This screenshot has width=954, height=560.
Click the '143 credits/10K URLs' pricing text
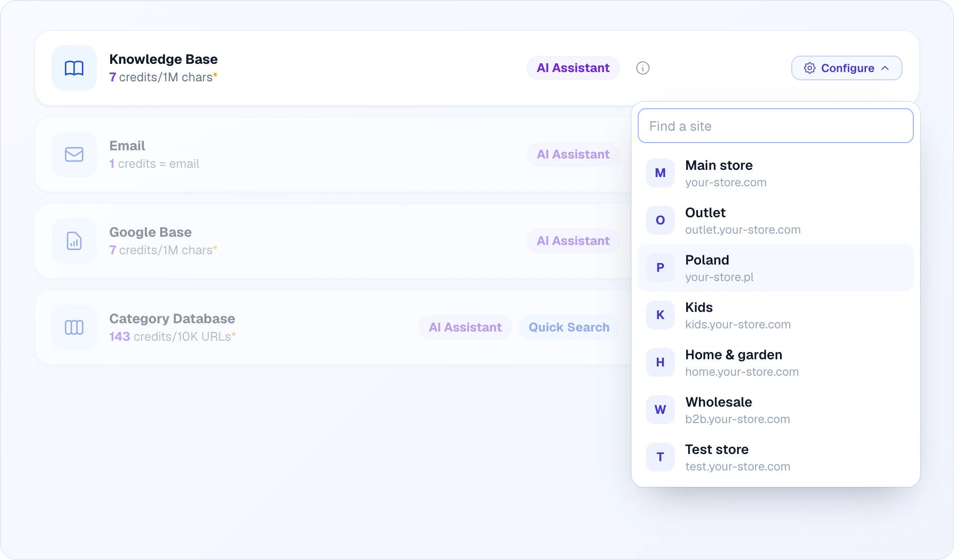(x=173, y=337)
